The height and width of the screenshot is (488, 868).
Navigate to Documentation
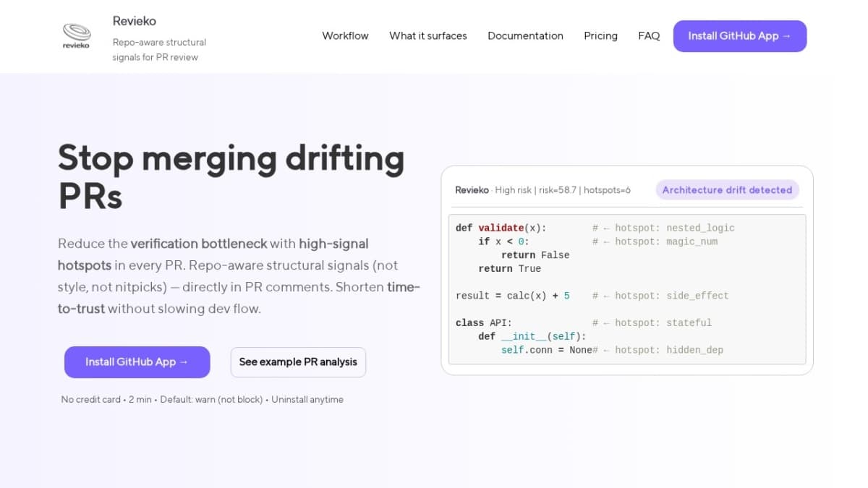[x=525, y=35]
